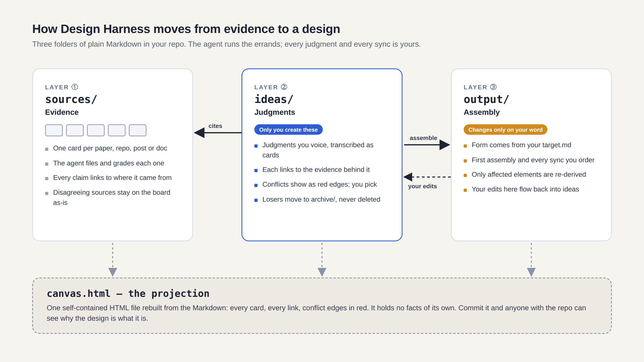Select the 'output/' folder heading
This screenshot has width=644, height=362.
coord(486,99)
